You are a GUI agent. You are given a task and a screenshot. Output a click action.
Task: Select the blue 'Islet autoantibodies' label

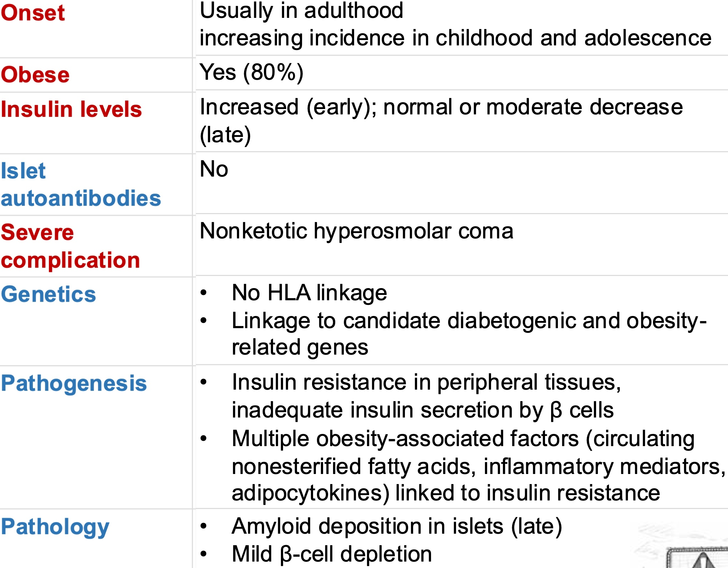[x=80, y=184]
